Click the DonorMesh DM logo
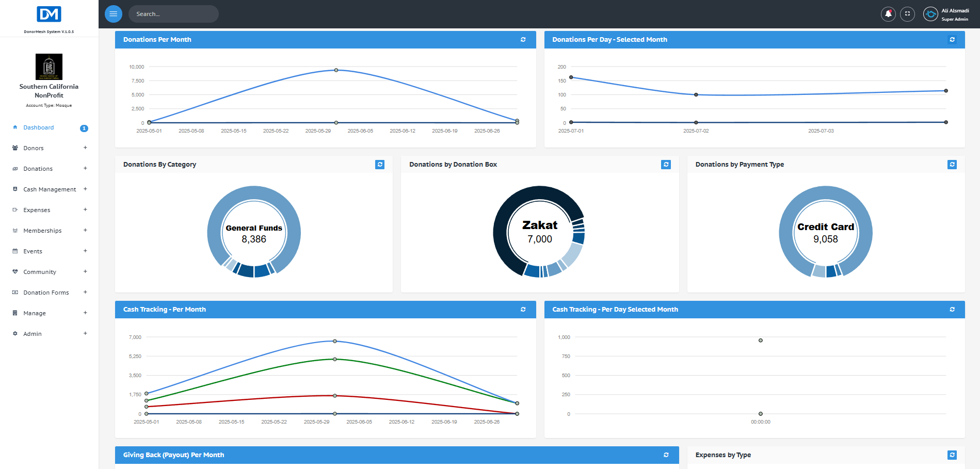 coord(49,14)
